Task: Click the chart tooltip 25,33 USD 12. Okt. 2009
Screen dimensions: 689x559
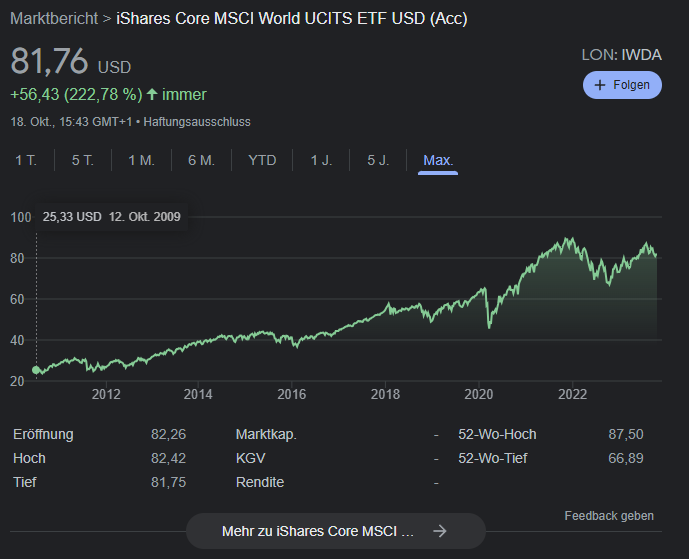Action: tap(112, 217)
